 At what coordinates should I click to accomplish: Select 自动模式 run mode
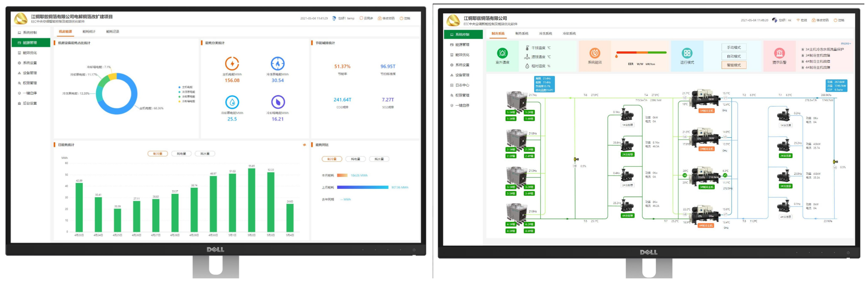tap(734, 56)
